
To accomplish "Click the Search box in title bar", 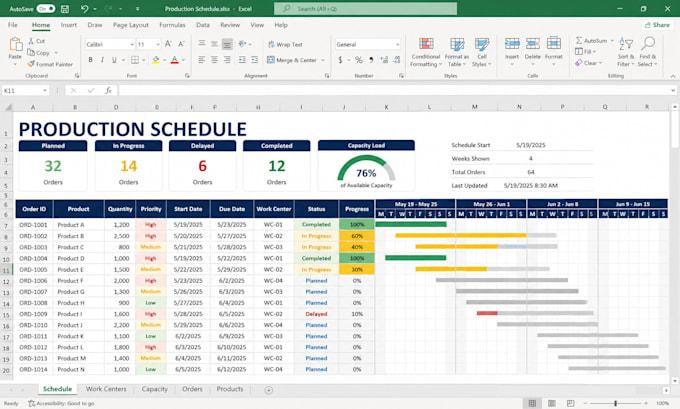I will [x=365, y=9].
